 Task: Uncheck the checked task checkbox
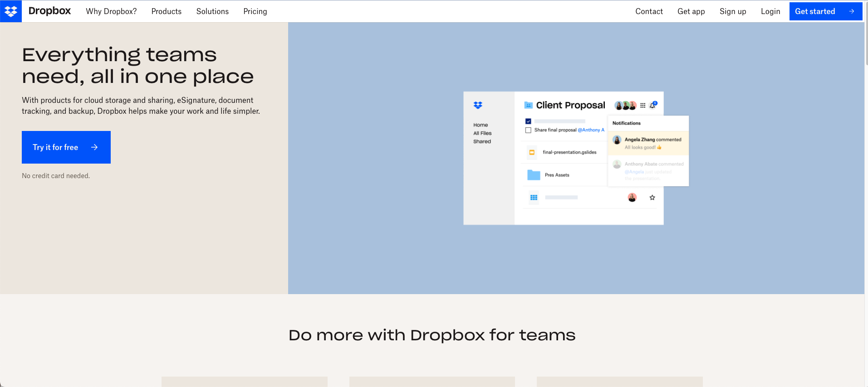pyautogui.click(x=528, y=121)
